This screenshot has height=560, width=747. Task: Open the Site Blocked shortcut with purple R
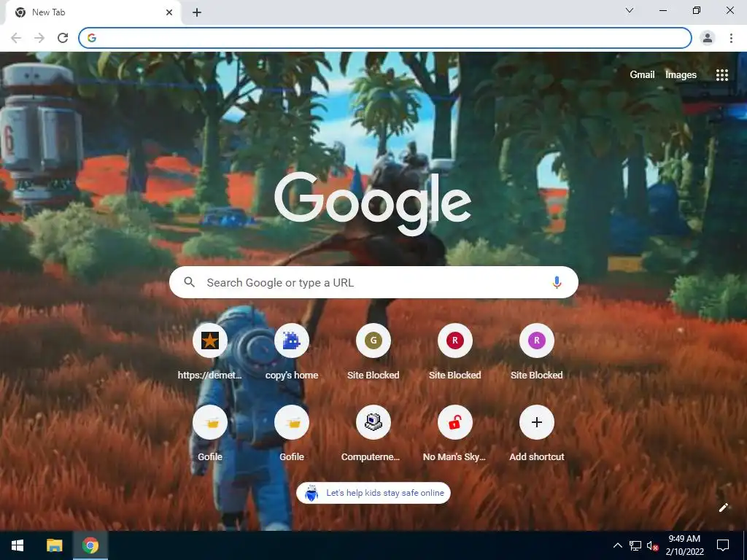(536, 341)
